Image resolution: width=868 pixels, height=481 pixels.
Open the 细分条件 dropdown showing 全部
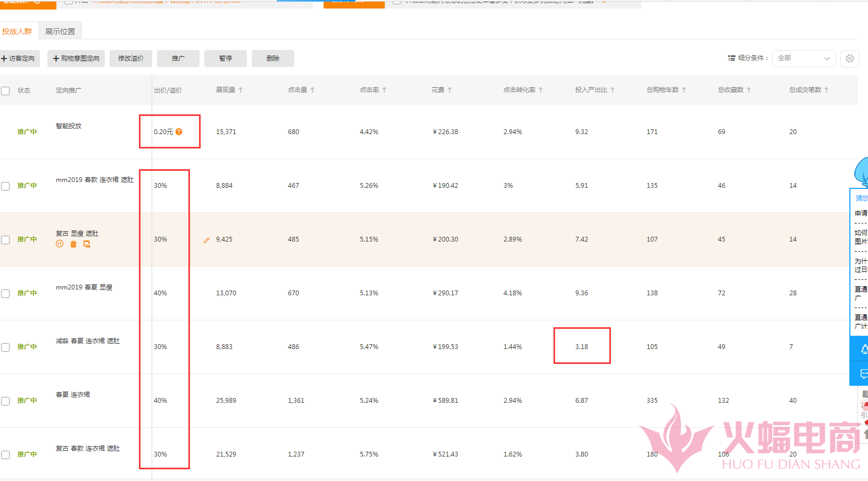coord(803,59)
